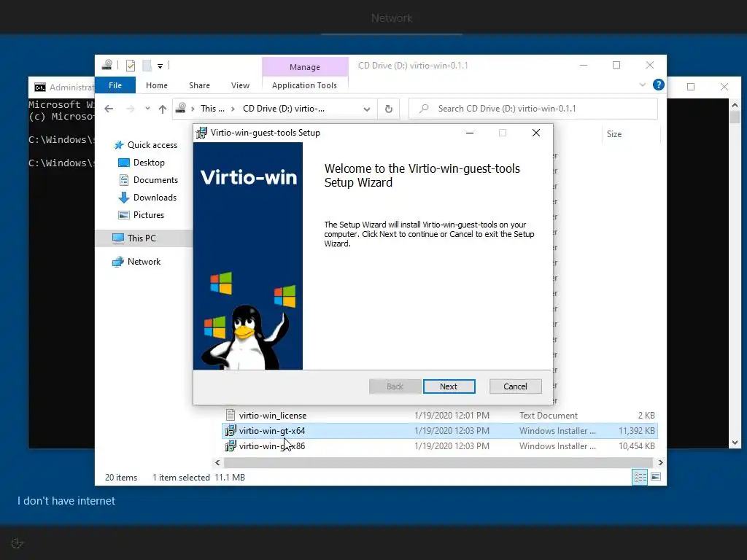Click the file list horizontal scrollbar track
747x560 pixels.
(x=438, y=462)
